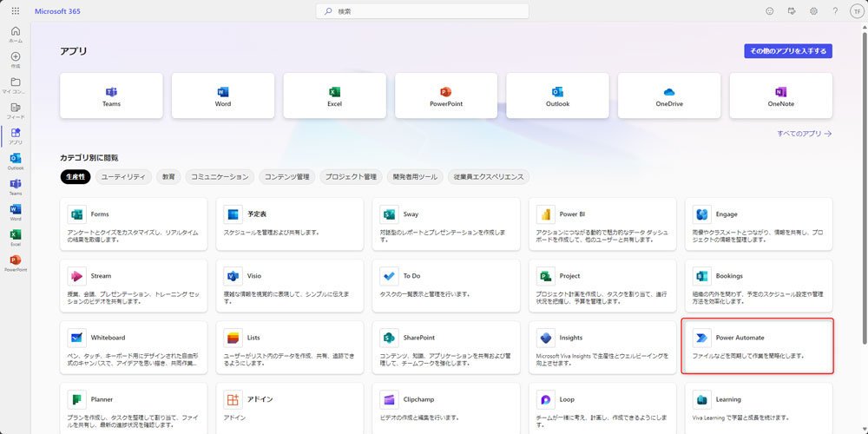
Task: Click the Microsoft 365 title link
Action: click(57, 11)
